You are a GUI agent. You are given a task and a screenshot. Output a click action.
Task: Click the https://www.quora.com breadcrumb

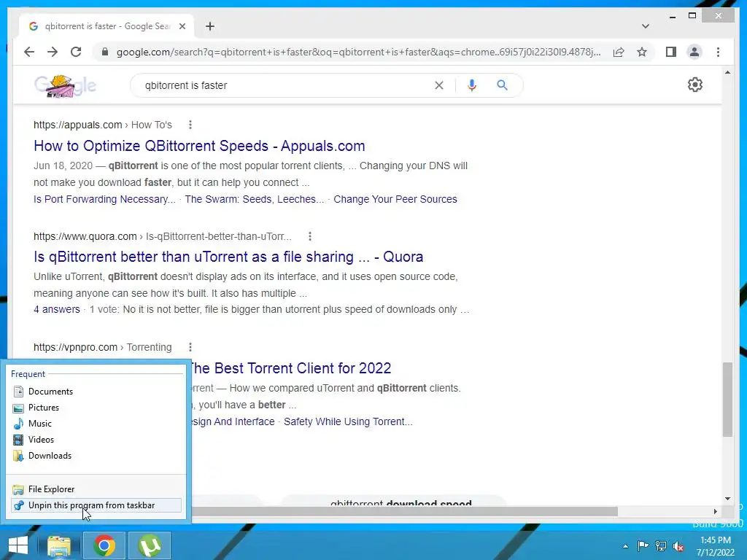[x=85, y=236]
